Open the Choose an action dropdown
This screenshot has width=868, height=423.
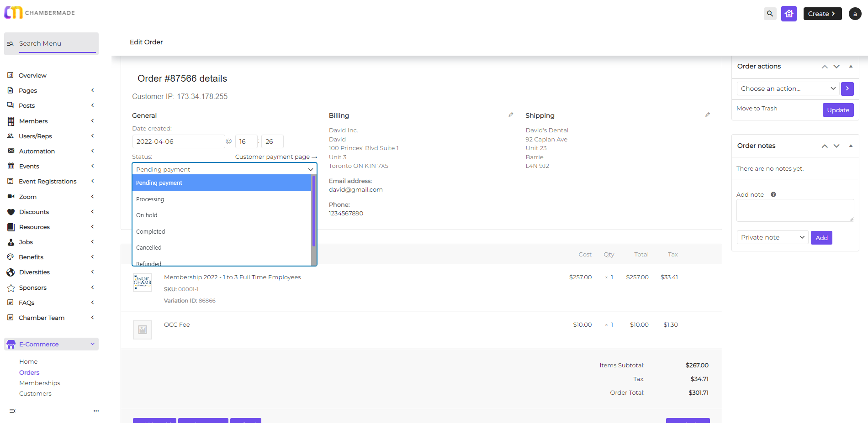point(788,89)
